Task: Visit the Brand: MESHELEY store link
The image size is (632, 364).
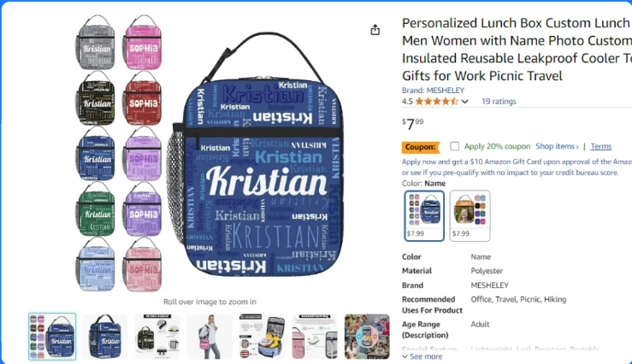Action: (x=433, y=91)
